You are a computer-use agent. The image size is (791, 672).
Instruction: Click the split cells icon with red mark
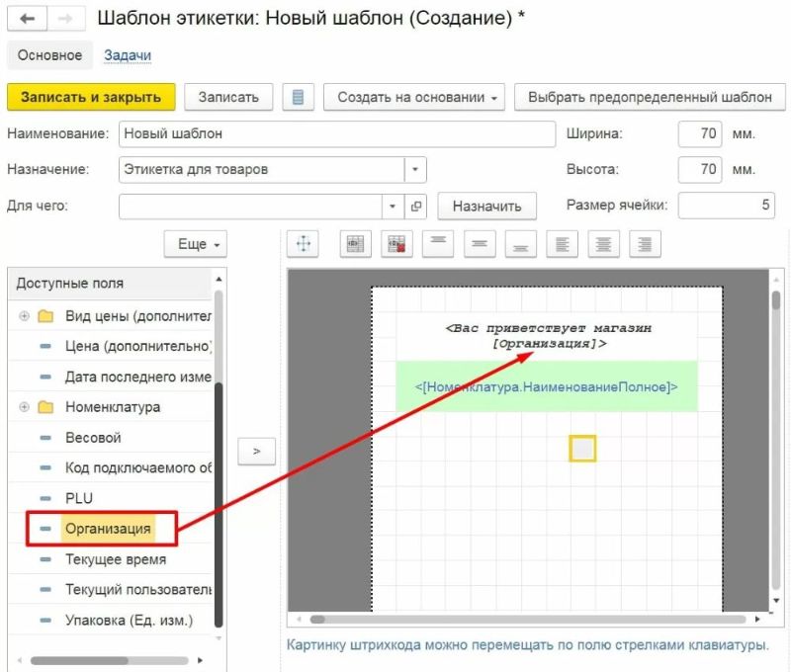396,244
